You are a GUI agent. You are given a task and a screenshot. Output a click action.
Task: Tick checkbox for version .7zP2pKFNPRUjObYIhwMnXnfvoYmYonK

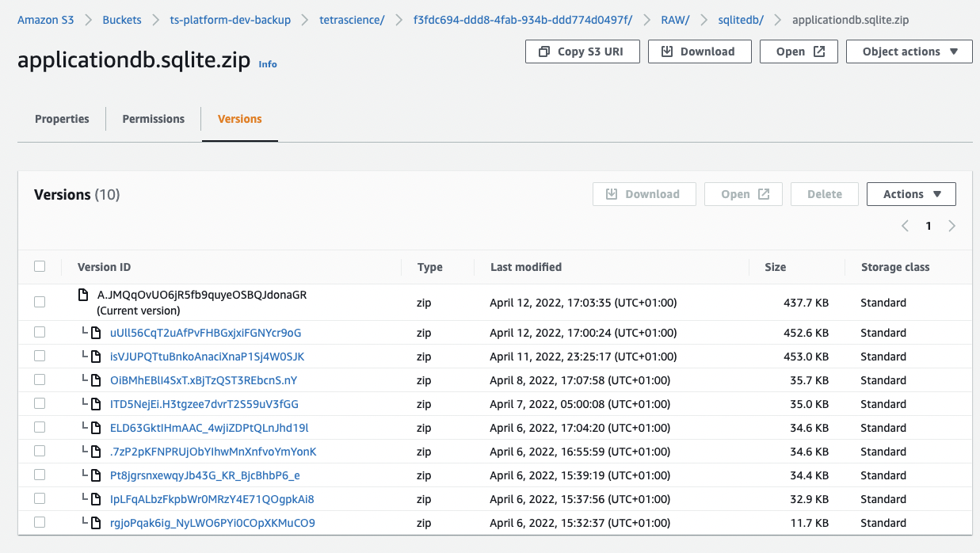(x=40, y=451)
